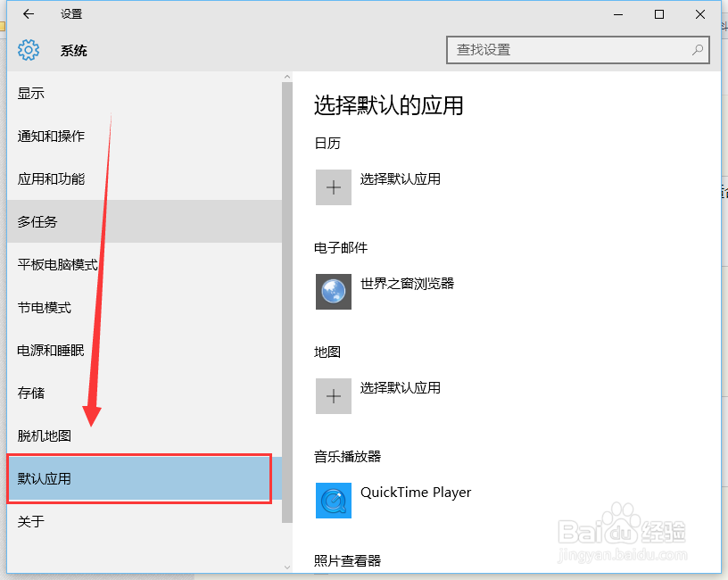Click the 日历 heading
The width and height of the screenshot is (728, 580).
tap(327, 143)
